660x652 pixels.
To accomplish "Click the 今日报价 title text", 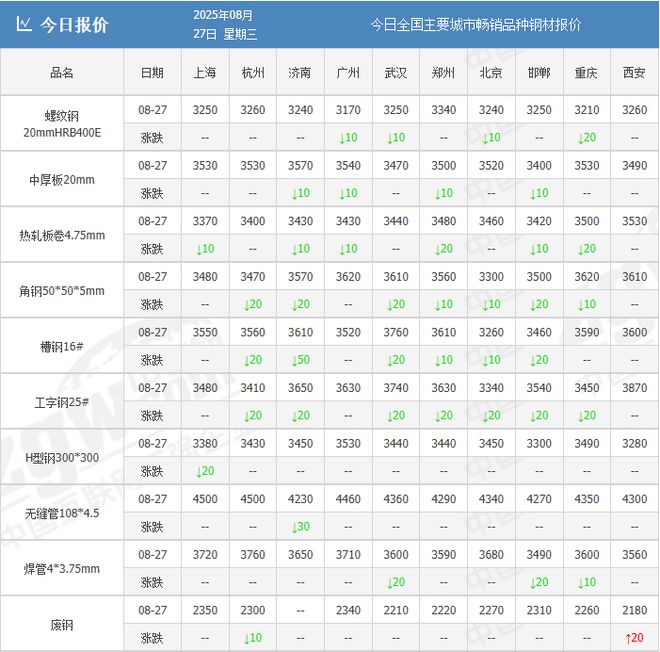I will 74,25.
